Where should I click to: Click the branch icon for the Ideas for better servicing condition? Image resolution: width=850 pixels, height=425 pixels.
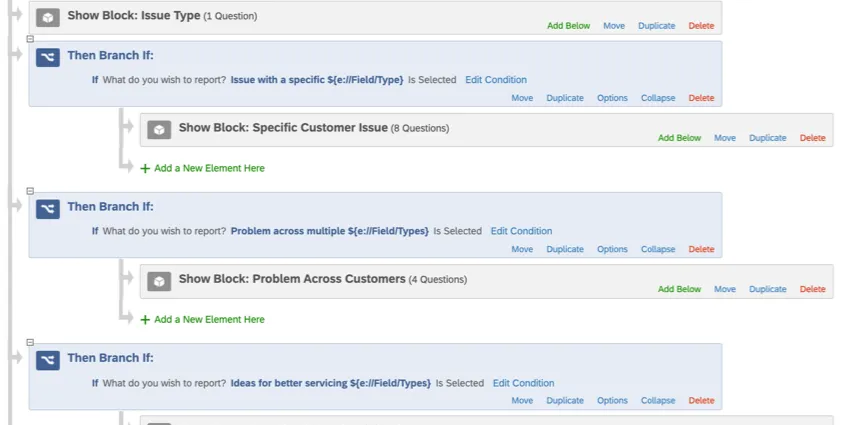pyautogui.click(x=47, y=359)
